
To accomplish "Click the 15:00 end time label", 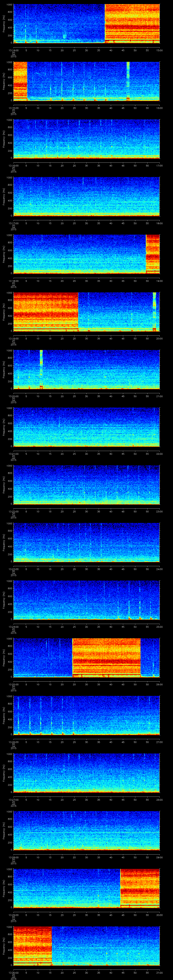I will click(x=160, y=50).
